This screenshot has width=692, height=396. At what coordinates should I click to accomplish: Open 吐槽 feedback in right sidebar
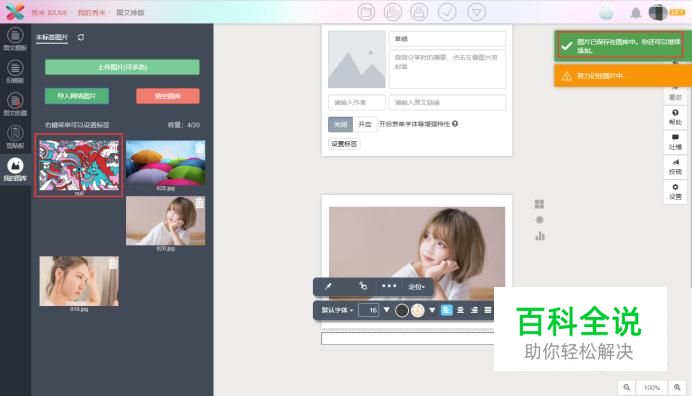coord(675,142)
